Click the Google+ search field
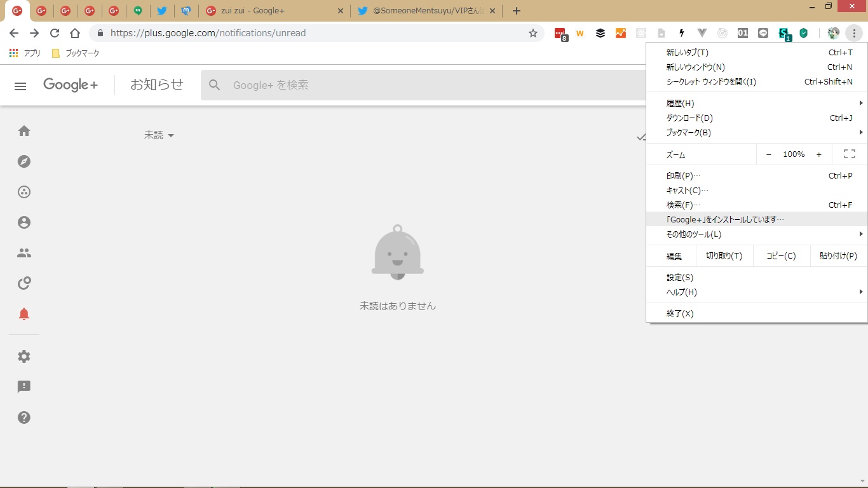Image resolution: width=868 pixels, height=488 pixels. [x=419, y=85]
